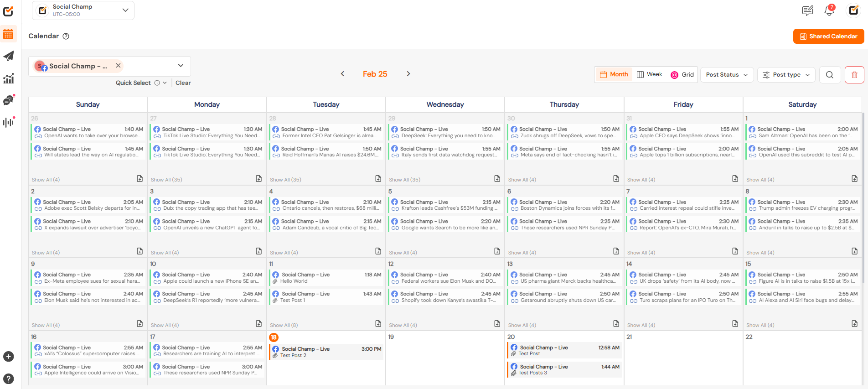
Task: Click the info icon beside Quick Select
Action: pos(157,83)
